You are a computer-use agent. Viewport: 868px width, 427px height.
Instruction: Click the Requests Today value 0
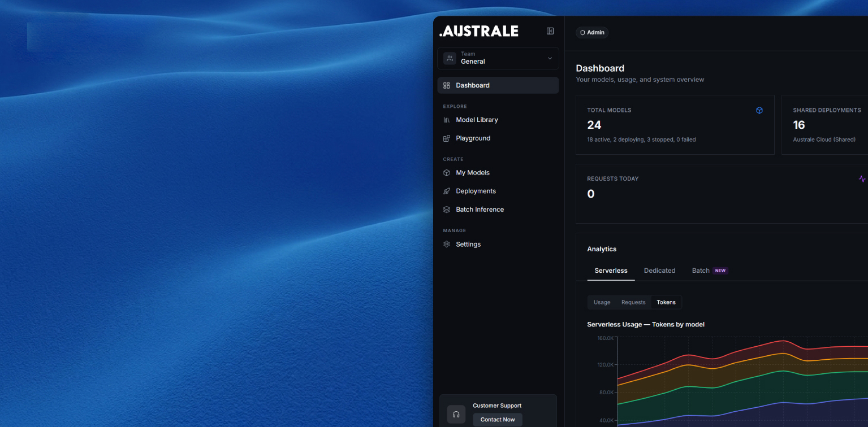591,194
